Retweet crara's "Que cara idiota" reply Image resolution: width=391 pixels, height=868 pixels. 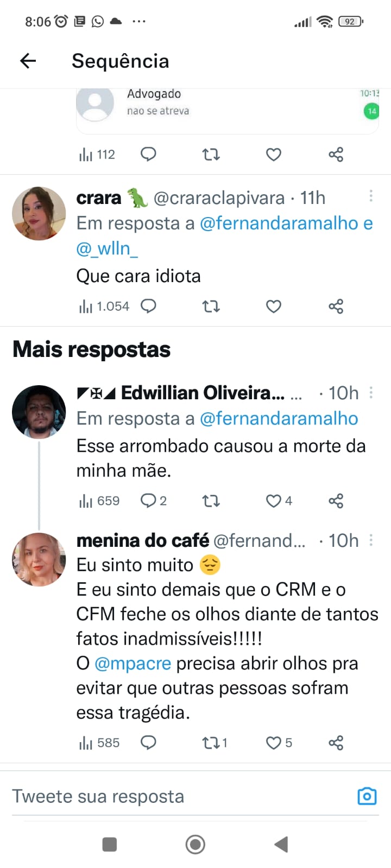click(x=211, y=307)
